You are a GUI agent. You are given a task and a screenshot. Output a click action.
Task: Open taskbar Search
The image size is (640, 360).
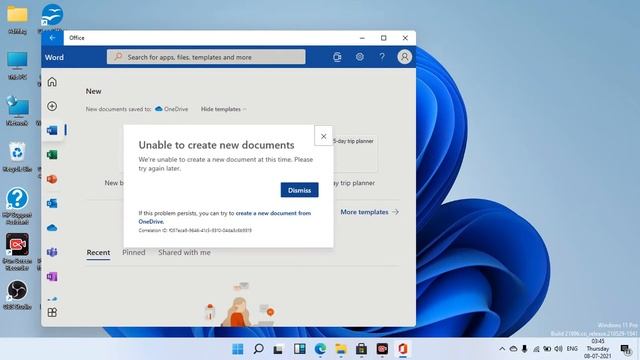coord(258,349)
